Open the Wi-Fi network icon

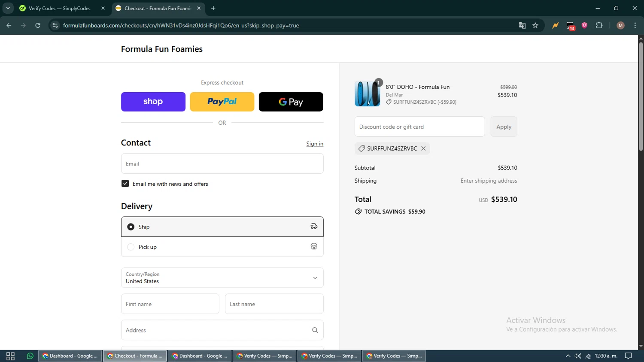tap(588, 356)
